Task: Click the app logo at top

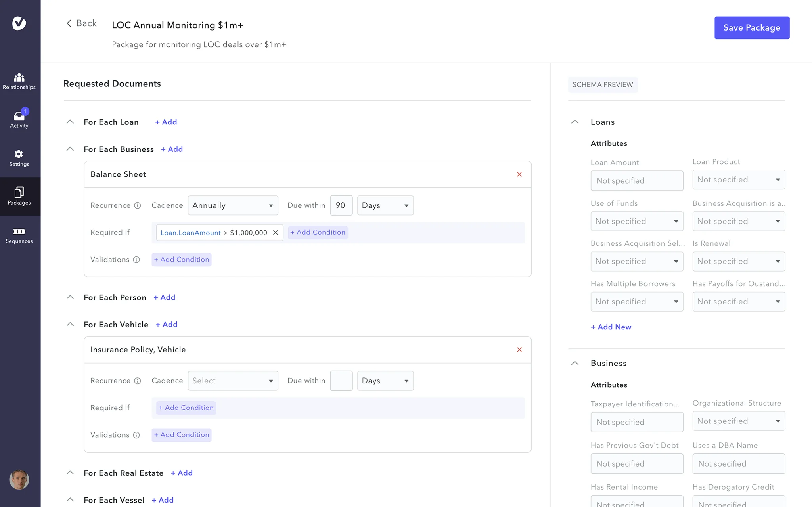Action: [x=19, y=23]
